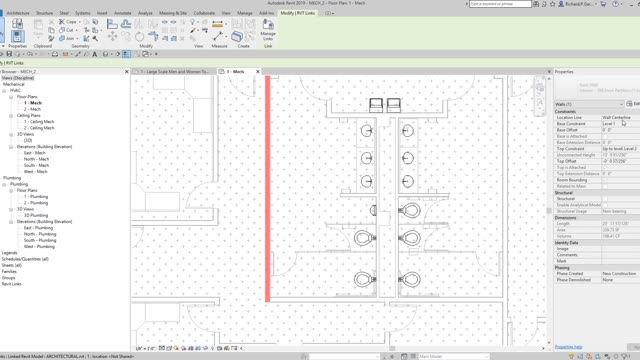This screenshot has height=360, width=640.
Task: Open the view scale dropdown 1/8" = 1'-0"
Action: coord(145,349)
